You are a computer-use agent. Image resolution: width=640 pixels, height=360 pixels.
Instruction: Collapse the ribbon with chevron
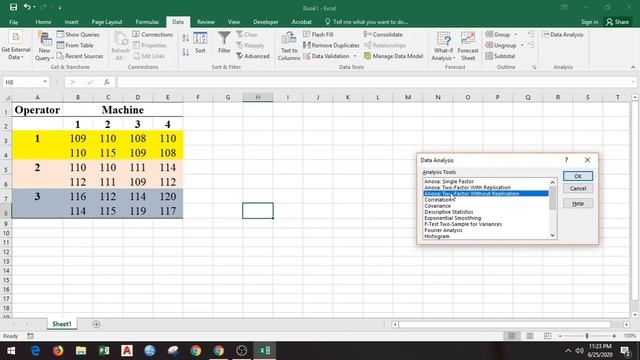633,67
